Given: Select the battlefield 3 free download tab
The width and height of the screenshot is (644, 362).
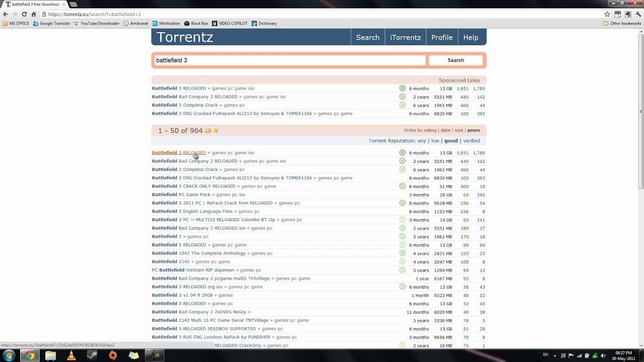Looking at the screenshot, I should pyautogui.click(x=34, y=4).
